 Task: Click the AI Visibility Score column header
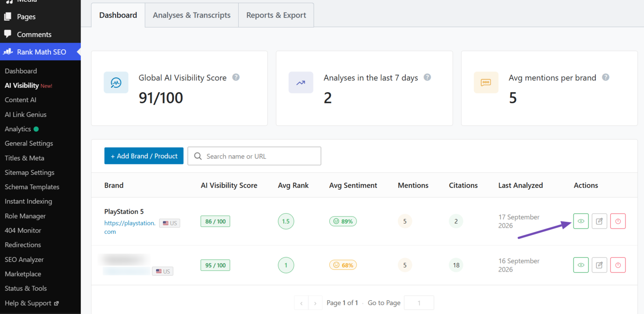pyautogui.click(x=229, y=185)
